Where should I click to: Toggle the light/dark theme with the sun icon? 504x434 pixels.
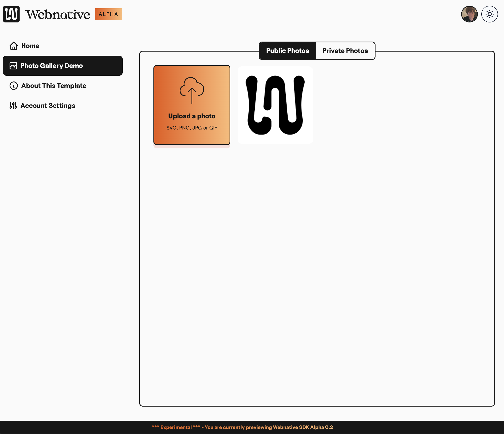[489, 14]
